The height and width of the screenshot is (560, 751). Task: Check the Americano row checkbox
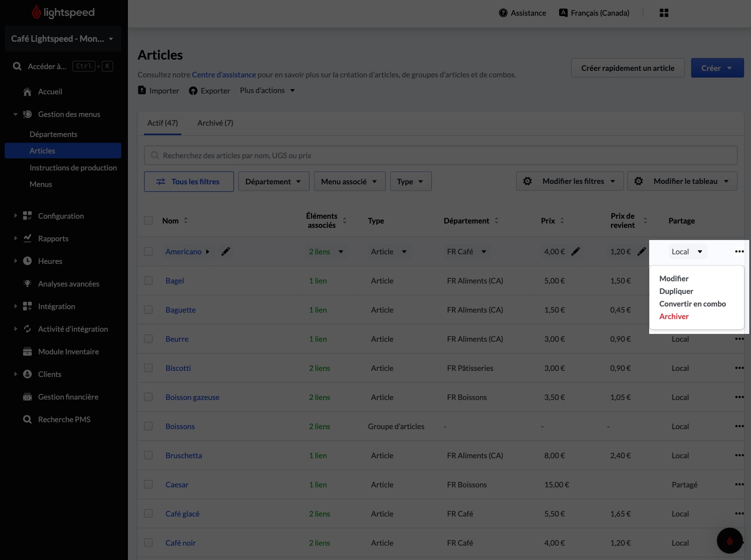pos(148,251)
